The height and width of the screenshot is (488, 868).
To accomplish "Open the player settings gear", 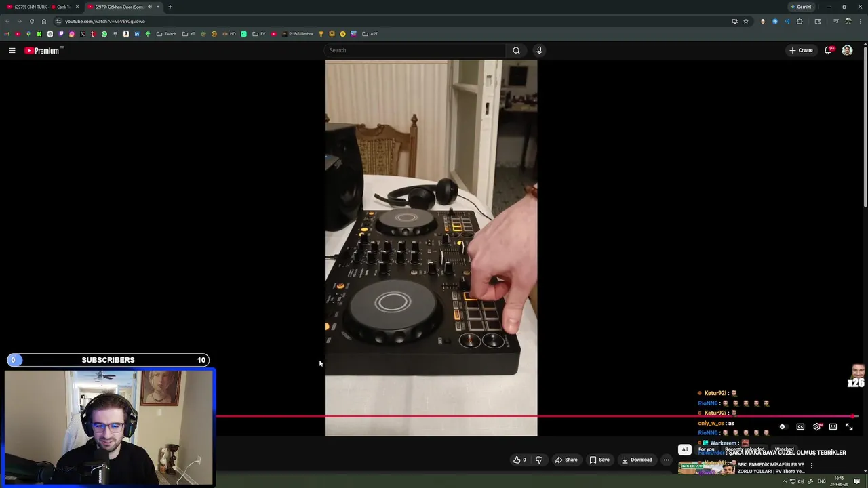I will pos(816,426).
